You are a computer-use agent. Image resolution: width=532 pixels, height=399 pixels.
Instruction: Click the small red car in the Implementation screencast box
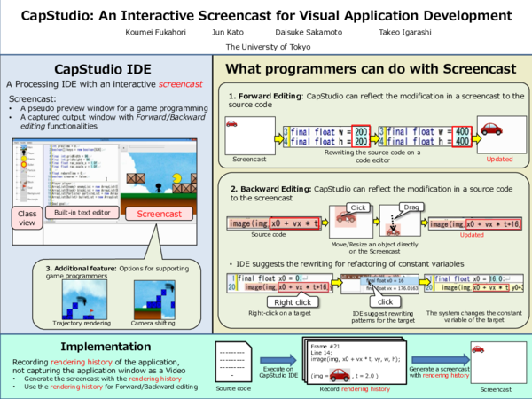click(478, 349)
